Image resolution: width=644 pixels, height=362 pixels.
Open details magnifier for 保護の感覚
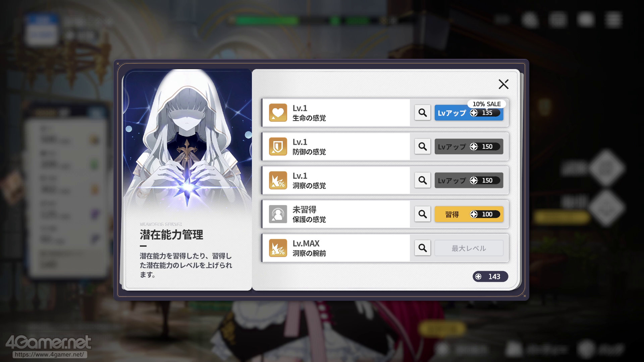tap(423, 214)
